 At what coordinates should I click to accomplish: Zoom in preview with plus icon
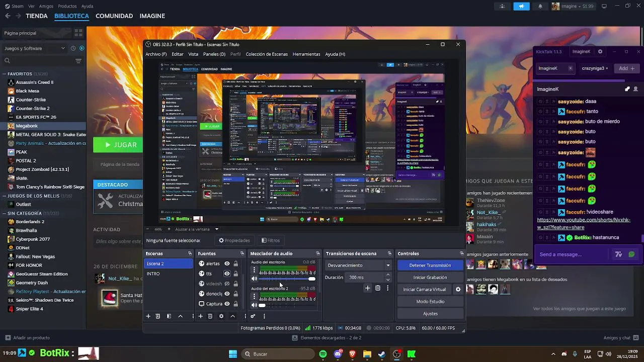168,229
